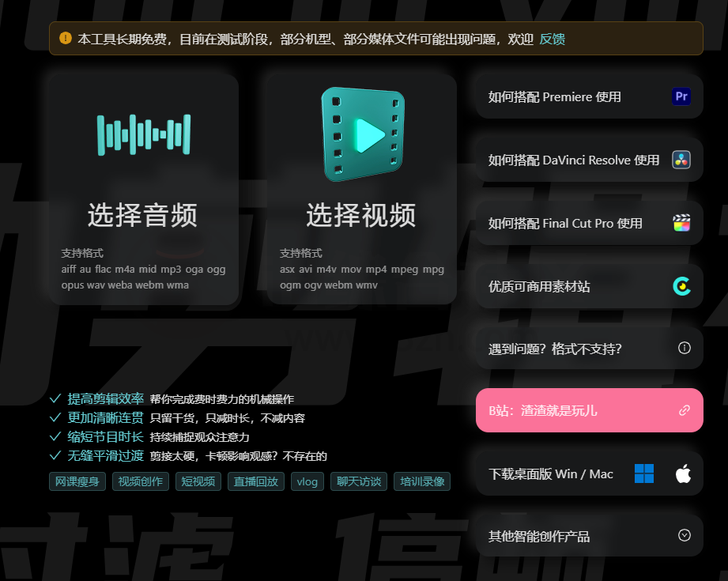Click 剪接太硬，卡顿影响观感？不存在的 description
Image resolution: width=728 pixels, height=581 pixels.
238,457
